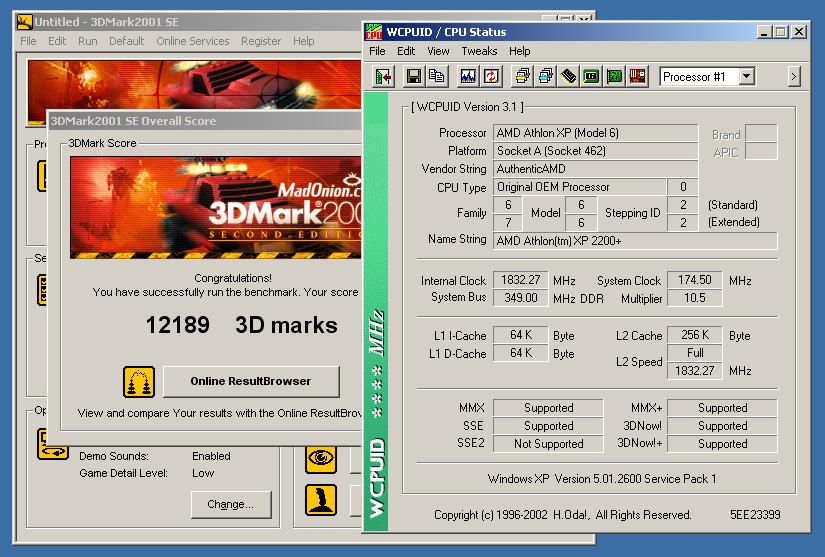Image resolution: width=825 pixels, height=557 pixels.
Task: Click the L1 I-Cache value '64 K'
Action: point(520,335)
